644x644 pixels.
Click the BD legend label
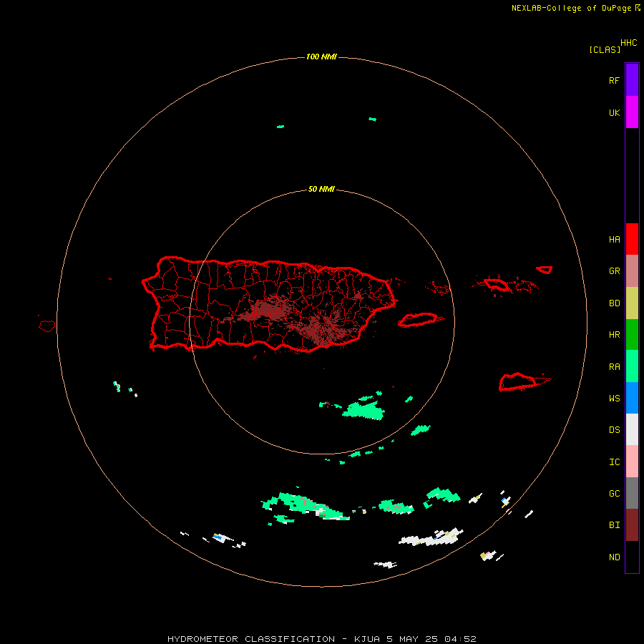[614, 303]
